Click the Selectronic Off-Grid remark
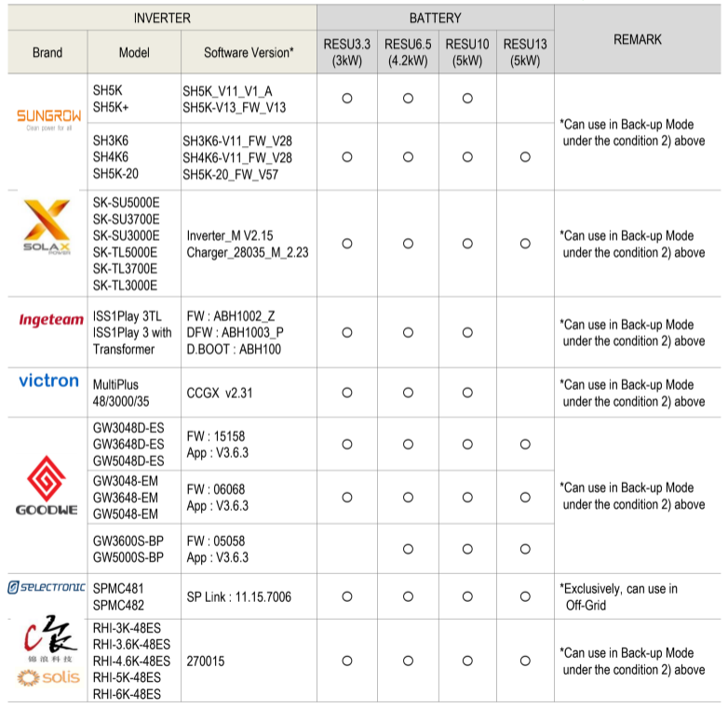This screenshot has height=708, width=728. (619, 596)
